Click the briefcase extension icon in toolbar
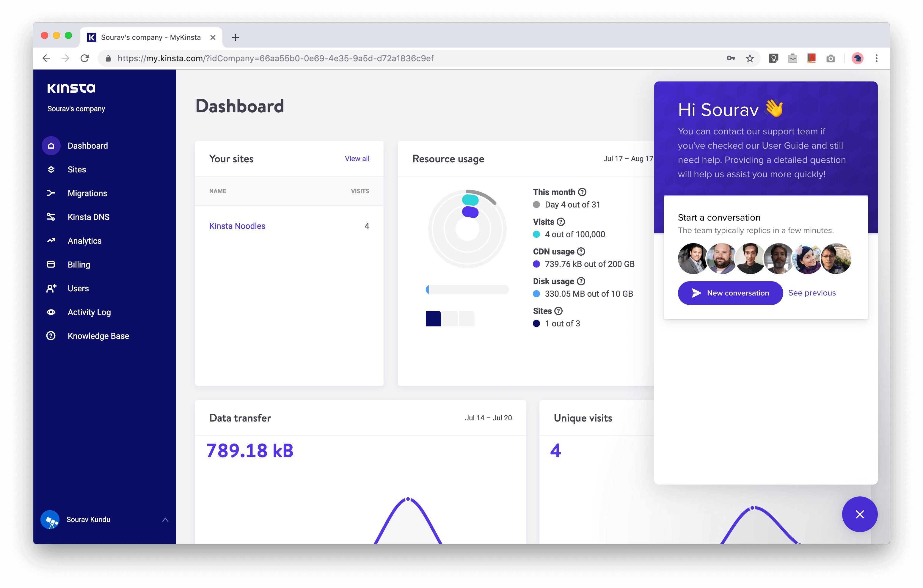 pyautogui.click(x=793, y=58)
